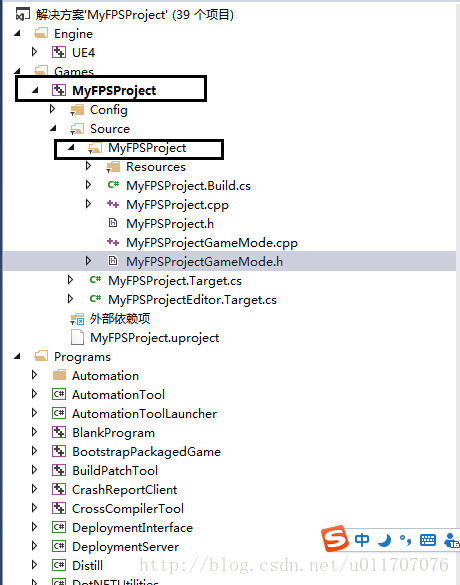Click the 外部依赖项 external dependencies icon
The height and width of the screenshot is (585, 460).
77,319
